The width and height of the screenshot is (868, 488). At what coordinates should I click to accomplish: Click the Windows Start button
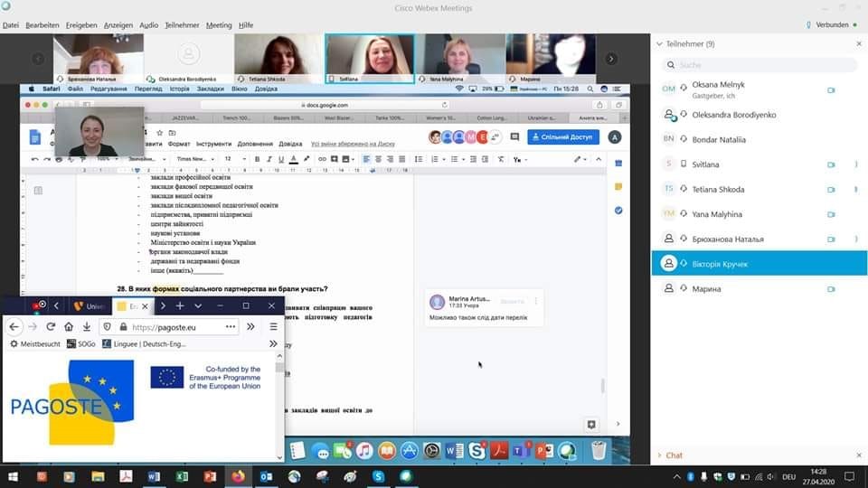coord(13,476)
